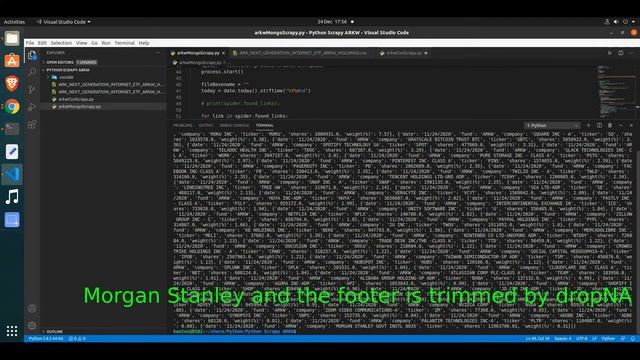Open the Accounts icon in activity bar
This screenshot has width=640, height=360.
[x=32, y=309]
